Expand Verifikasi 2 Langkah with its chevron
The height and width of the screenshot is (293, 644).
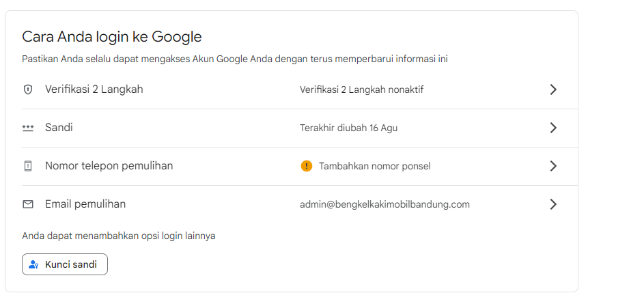click(x=553, y=89)
